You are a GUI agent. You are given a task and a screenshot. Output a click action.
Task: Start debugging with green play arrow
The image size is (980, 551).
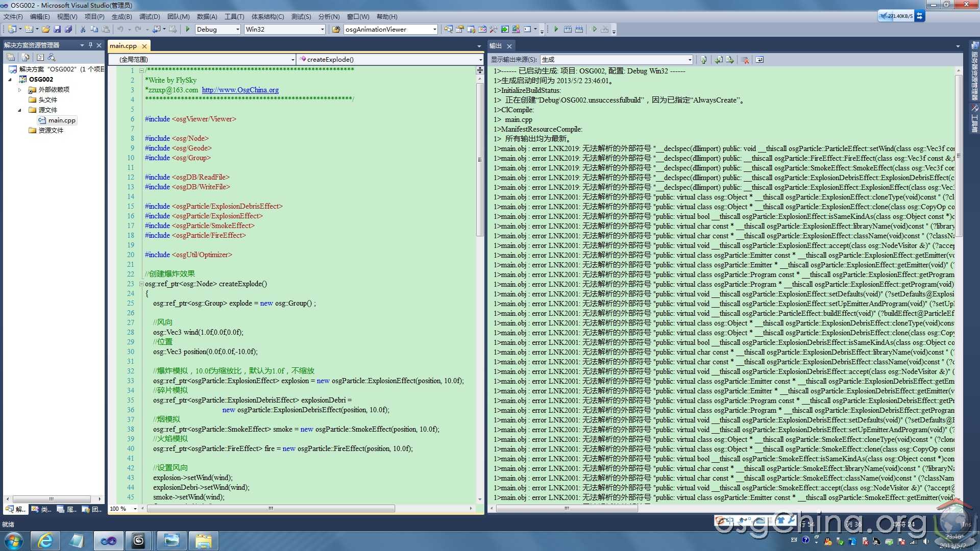point(188,29)
